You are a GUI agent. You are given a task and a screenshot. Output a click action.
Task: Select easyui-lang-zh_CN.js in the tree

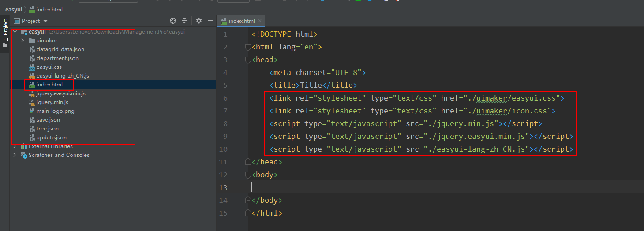[x=63, y=76]
